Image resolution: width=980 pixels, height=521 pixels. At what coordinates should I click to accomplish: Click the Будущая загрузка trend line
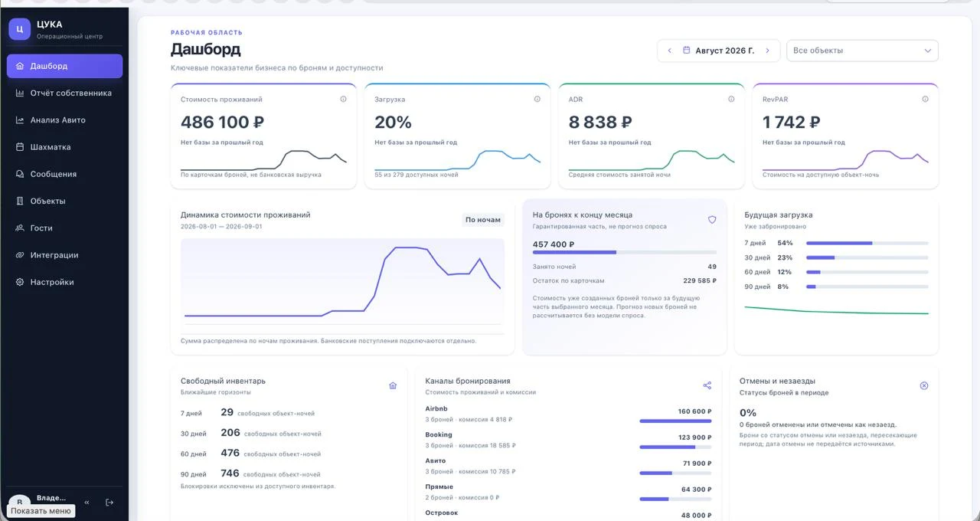click(x=837, y=310)
